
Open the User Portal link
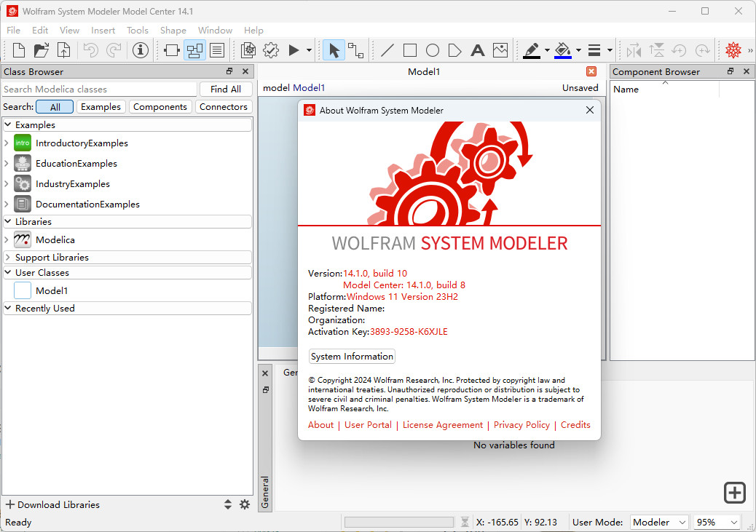(x=368, y=425)
